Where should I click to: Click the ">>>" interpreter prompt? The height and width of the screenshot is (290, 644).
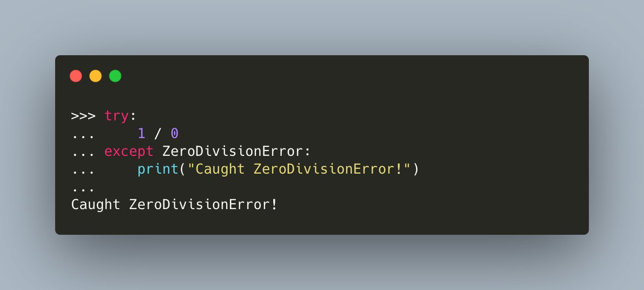[84, 116]
